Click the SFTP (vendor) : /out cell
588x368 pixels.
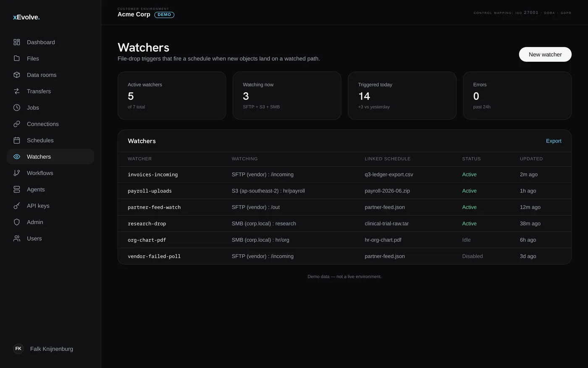tap(256, 207)
